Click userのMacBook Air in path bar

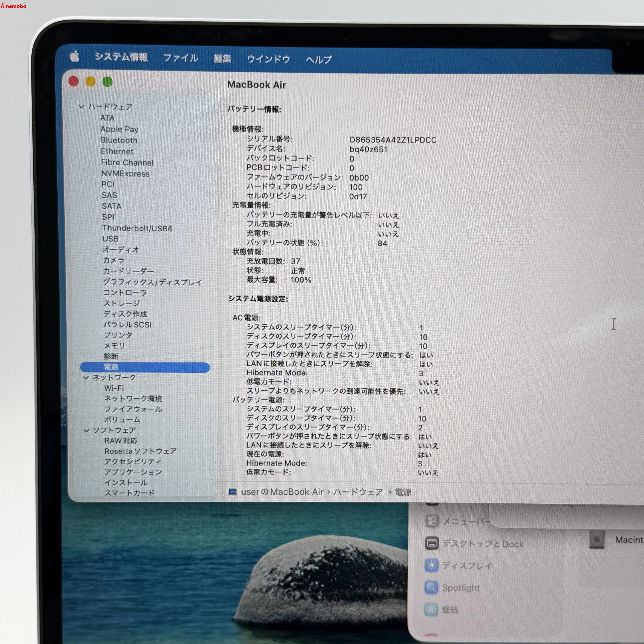[282, 492]
